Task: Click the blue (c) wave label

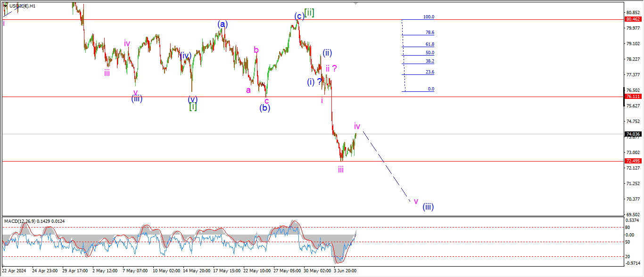Action: tap(299, 16)
